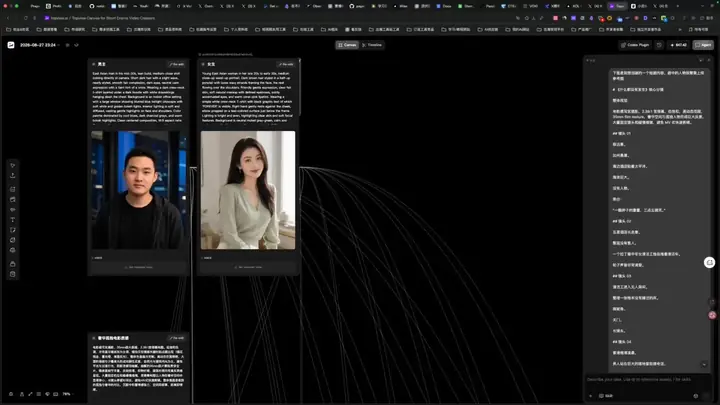Click the collapse icon left of chat close
This screenshot has width=720, height=405.
(701, 60)
